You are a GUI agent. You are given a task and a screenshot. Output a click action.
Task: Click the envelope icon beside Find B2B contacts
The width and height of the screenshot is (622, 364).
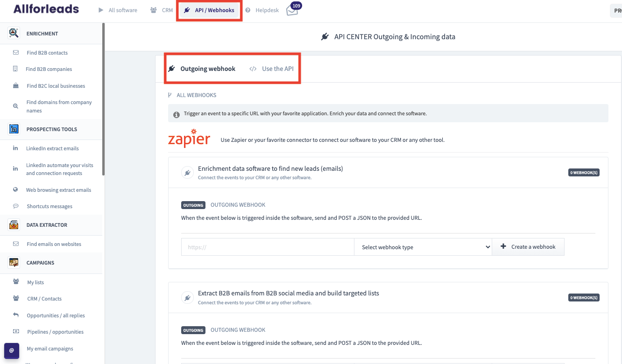16,53
